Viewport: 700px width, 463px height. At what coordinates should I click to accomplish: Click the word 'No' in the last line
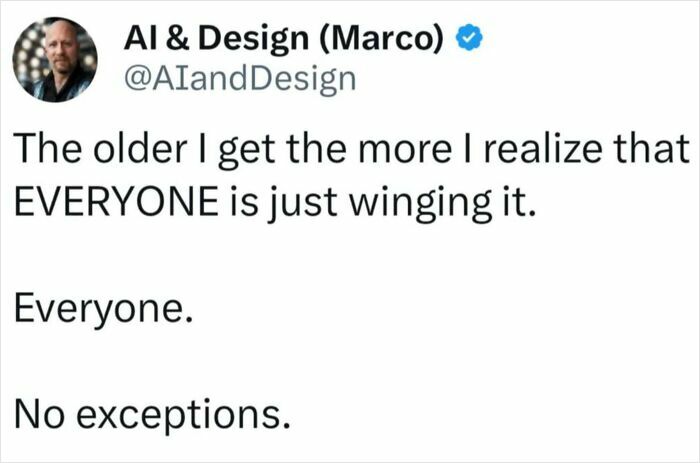coord(36,411)
